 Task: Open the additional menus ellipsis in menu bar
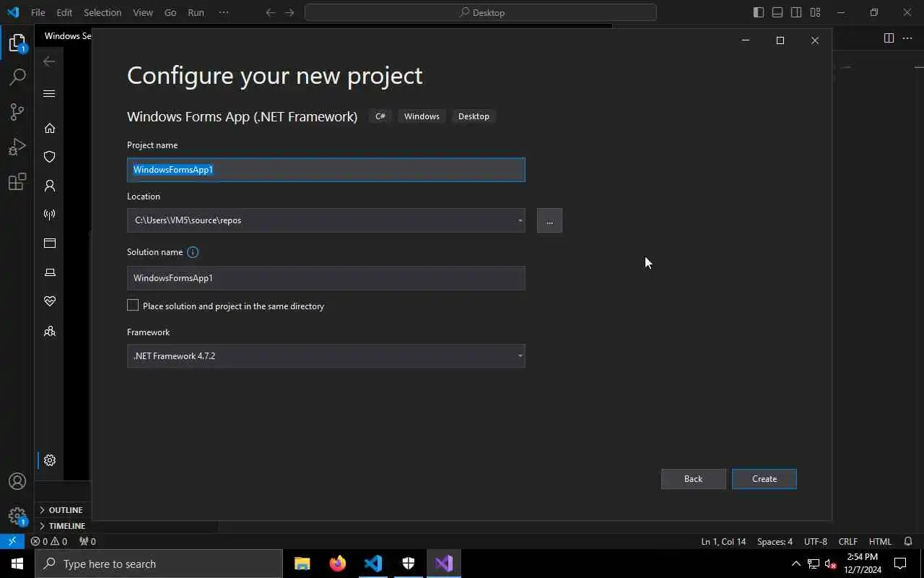point(224,12)
